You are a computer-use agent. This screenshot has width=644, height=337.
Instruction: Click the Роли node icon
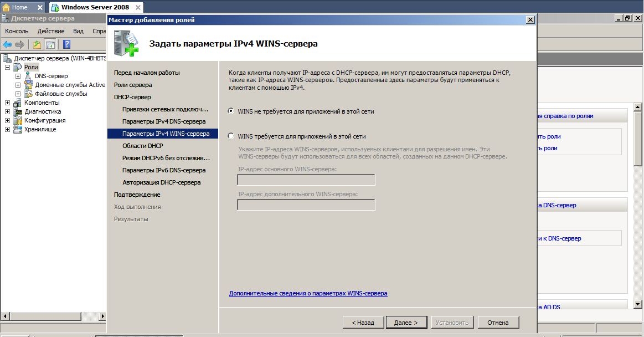click(x=18, y=67)
